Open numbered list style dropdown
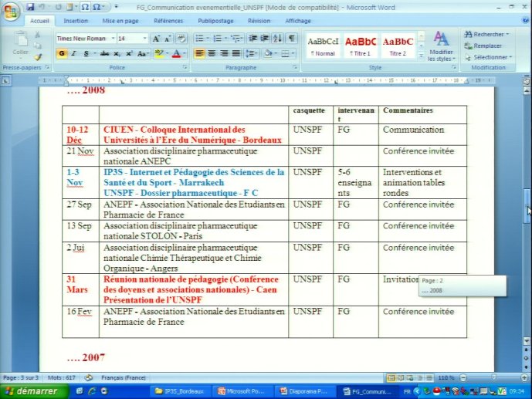 pyautogui.click(x=226, y=39)
